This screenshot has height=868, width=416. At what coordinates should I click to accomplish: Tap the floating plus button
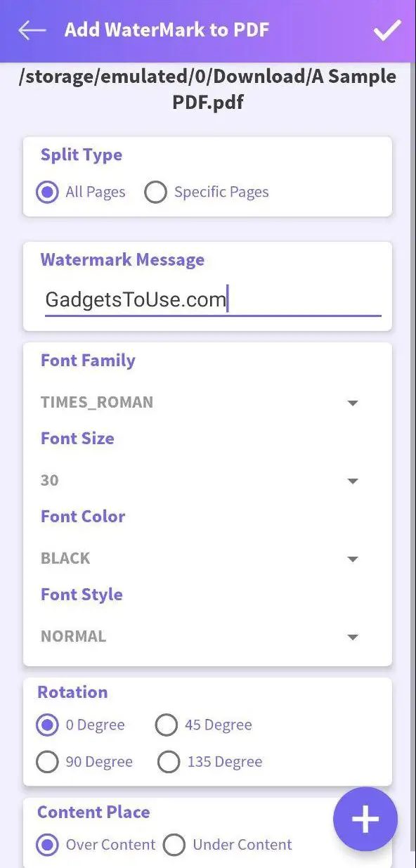click(x=365, y=820)
